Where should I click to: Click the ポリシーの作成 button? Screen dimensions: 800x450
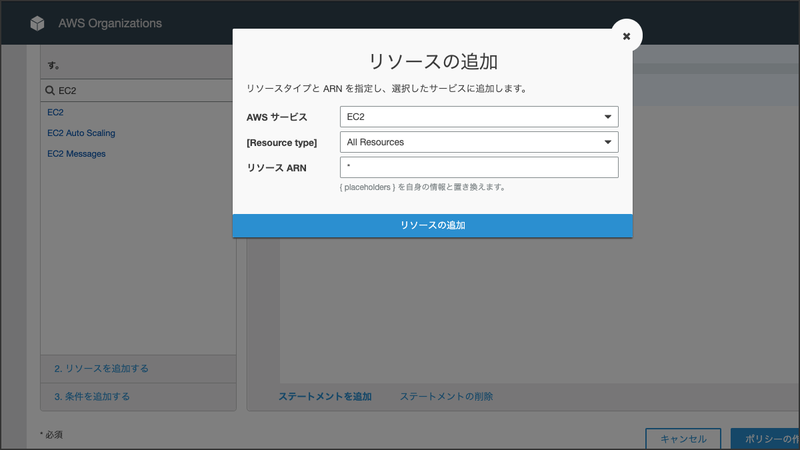click(x=765, y=439)
